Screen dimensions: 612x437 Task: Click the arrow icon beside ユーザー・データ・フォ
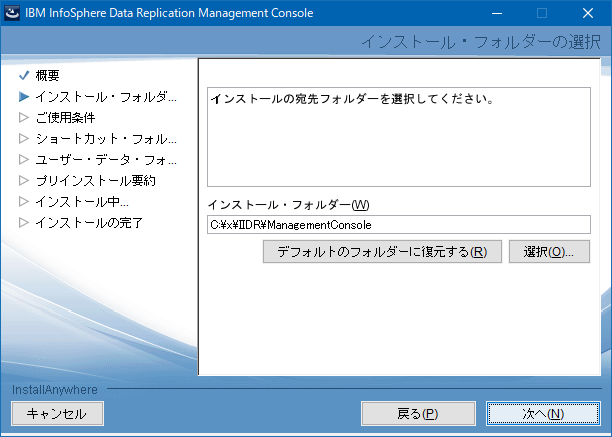(x=24, y=159)
